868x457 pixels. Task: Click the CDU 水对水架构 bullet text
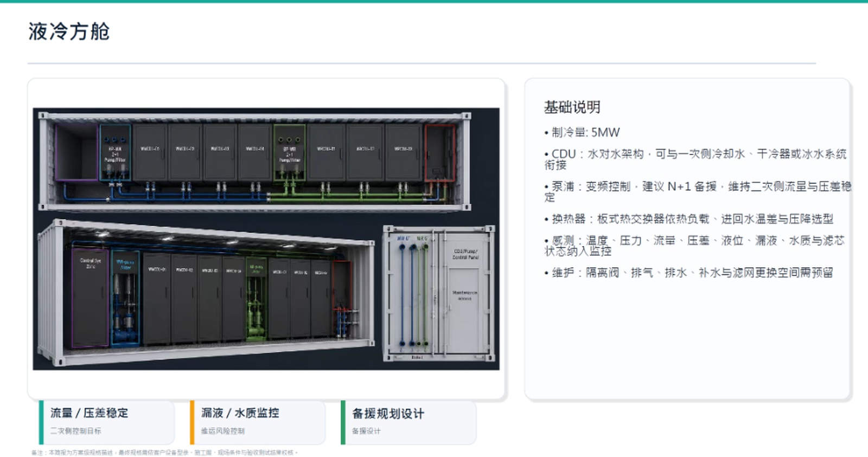pyautogui.click(x=695, y=159)
